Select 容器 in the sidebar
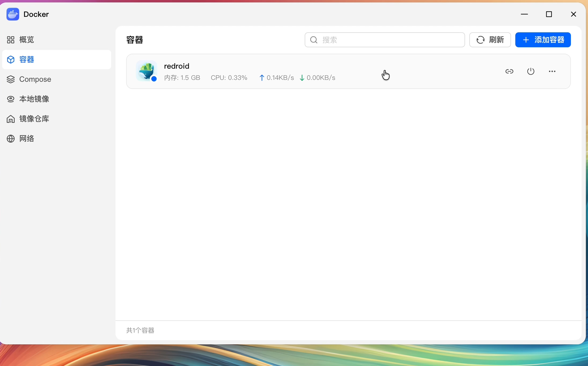This screenshot has height=366, width=588. (x=56, y=60)
